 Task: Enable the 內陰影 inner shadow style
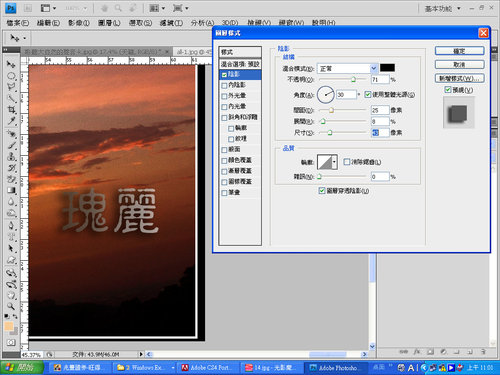(224, 85)
